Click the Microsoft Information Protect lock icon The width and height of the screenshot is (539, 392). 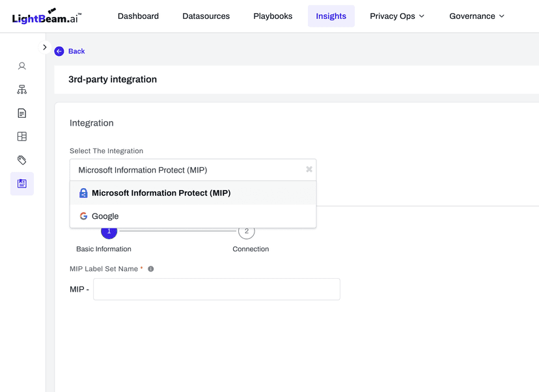click(83, 193)
